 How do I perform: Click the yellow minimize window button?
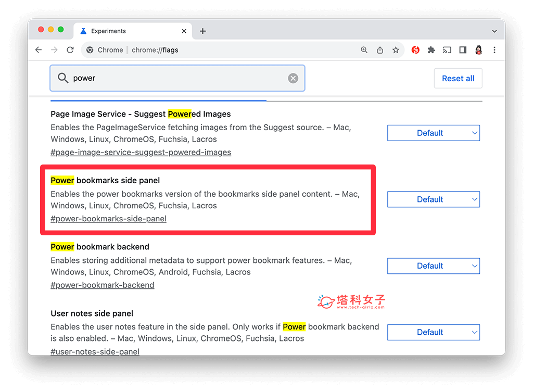point(51,30)
